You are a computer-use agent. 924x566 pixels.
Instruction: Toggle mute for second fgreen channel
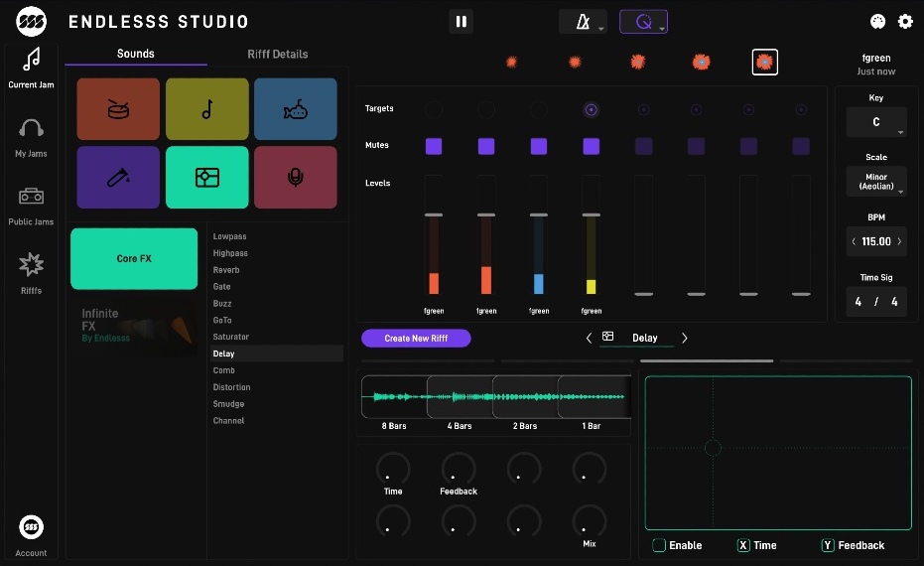(x=486, y=146)
